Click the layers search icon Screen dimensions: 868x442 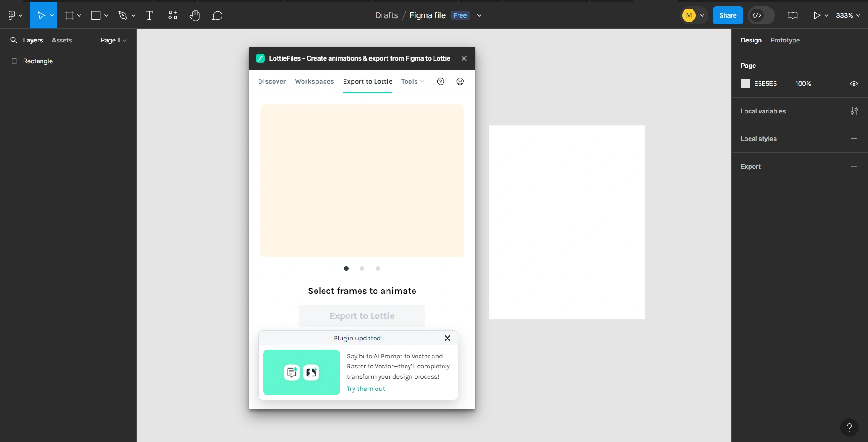14,40
